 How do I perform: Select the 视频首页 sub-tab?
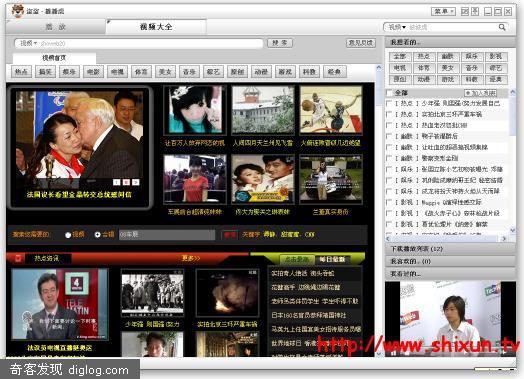[x=54, y=58]
